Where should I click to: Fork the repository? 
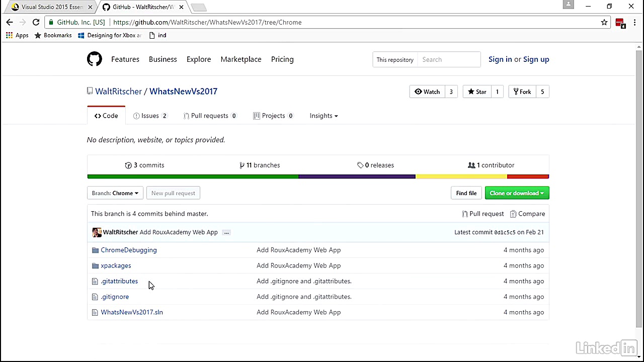tap(522, 92)
